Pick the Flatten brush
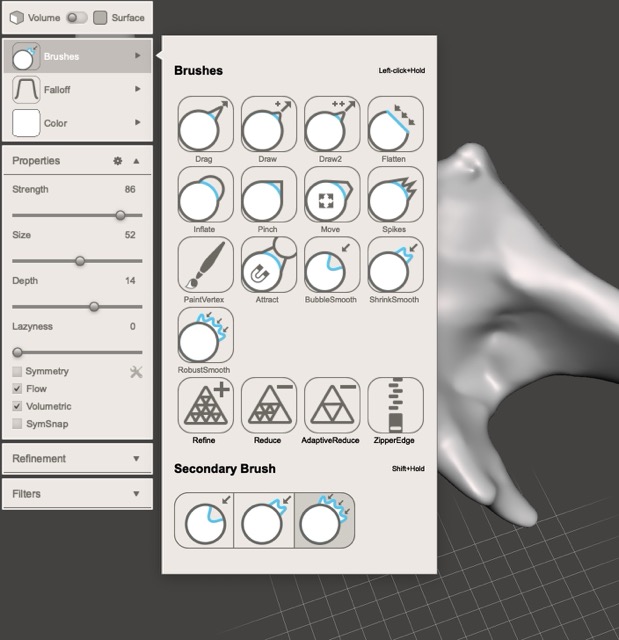The height and width of the screenshot is (640, 619). pyautogui.click(x=394, y=125)
